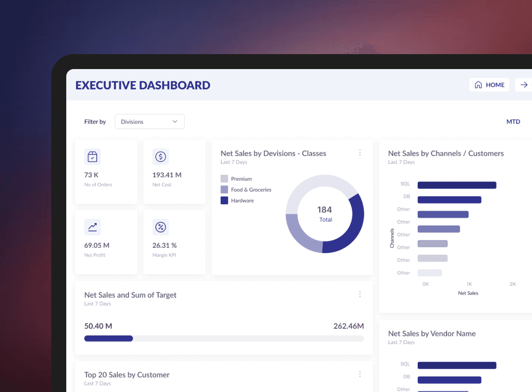Click the Net Sales by Channels / Customers title
The image size is (532, 392).
(x=446, y=154)
